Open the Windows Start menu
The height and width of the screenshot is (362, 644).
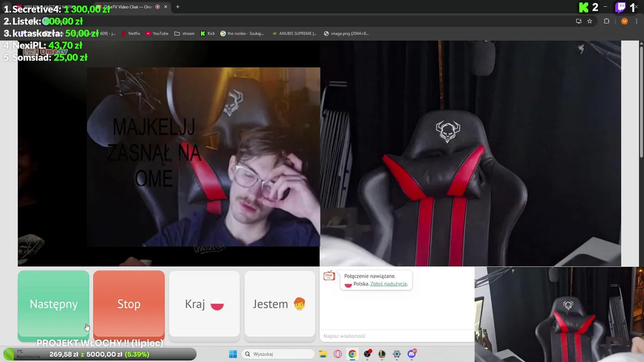tap(233, 354)
